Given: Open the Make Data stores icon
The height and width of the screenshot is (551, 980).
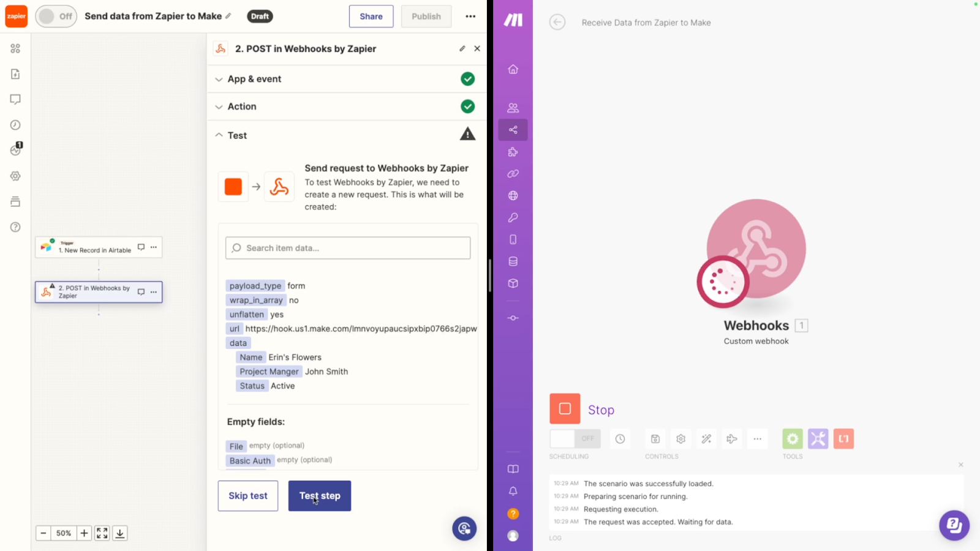Looking at the screenshot, I should 513,261.
